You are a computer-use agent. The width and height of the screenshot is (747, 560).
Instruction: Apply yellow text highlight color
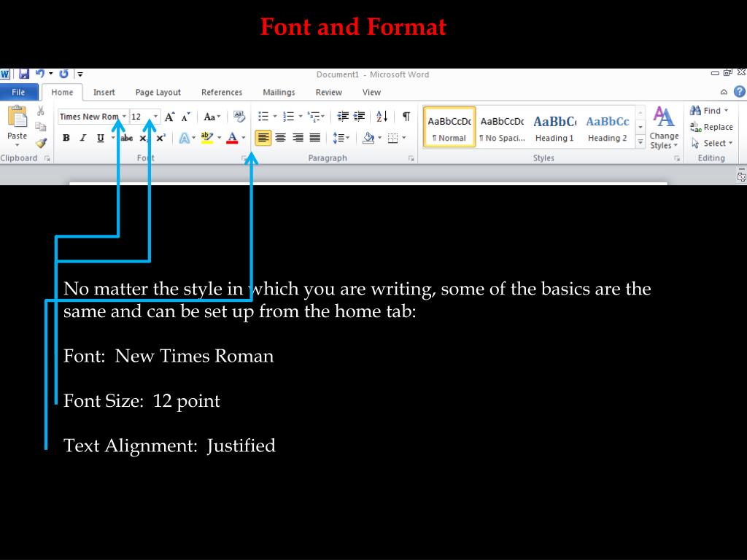click(206, 138)
